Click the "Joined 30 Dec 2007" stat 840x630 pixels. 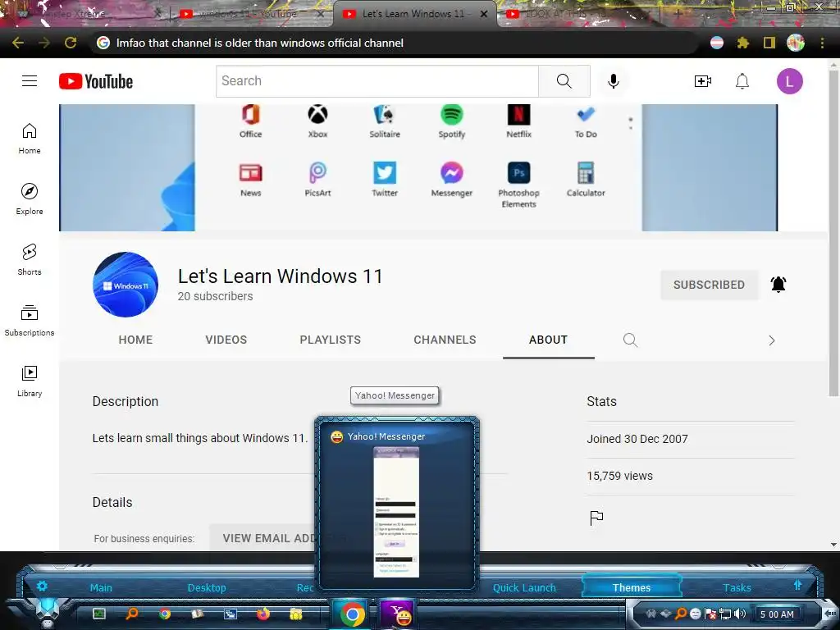pos(637,439)
